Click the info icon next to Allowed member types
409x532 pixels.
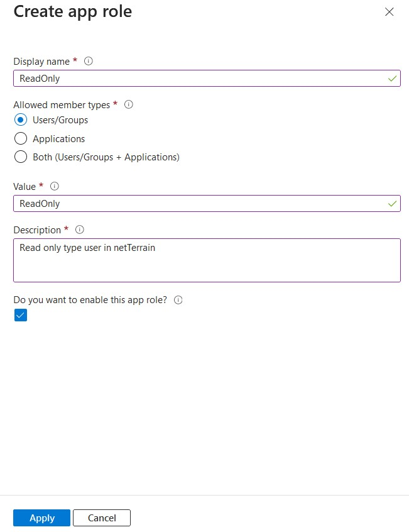coord(129,105)
